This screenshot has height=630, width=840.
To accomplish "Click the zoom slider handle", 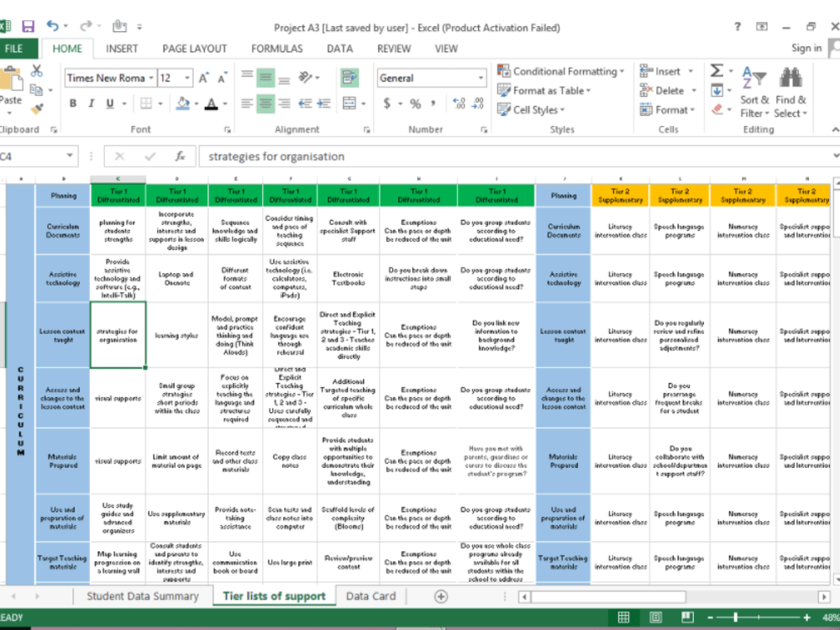I will pos(736,617).
